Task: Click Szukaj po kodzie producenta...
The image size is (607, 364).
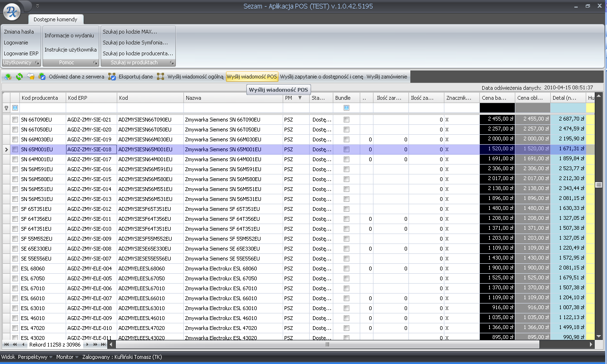Action: coord(138,53)
